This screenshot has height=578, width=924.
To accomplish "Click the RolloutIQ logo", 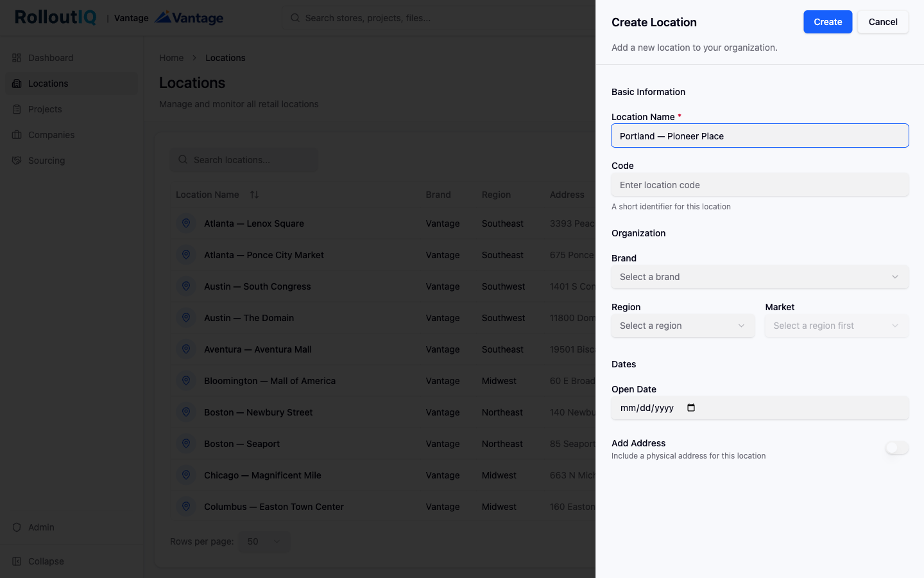I will click(56, 17).
